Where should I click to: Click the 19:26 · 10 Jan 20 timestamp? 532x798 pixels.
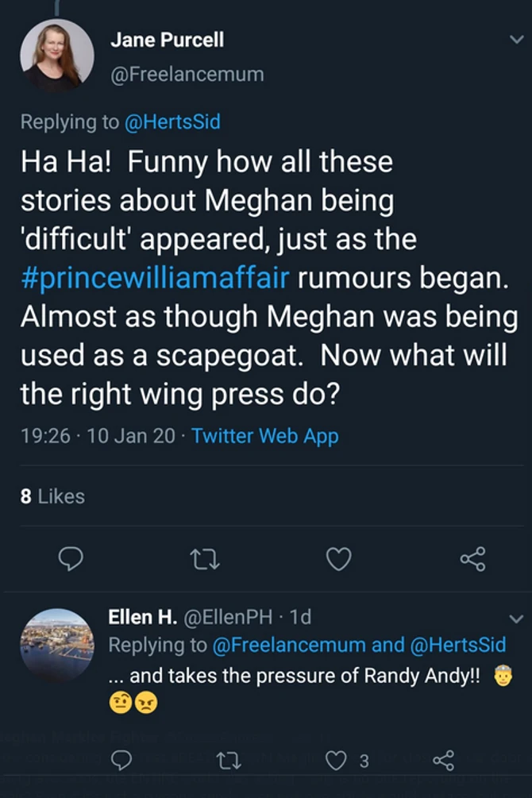click(97, 436)
